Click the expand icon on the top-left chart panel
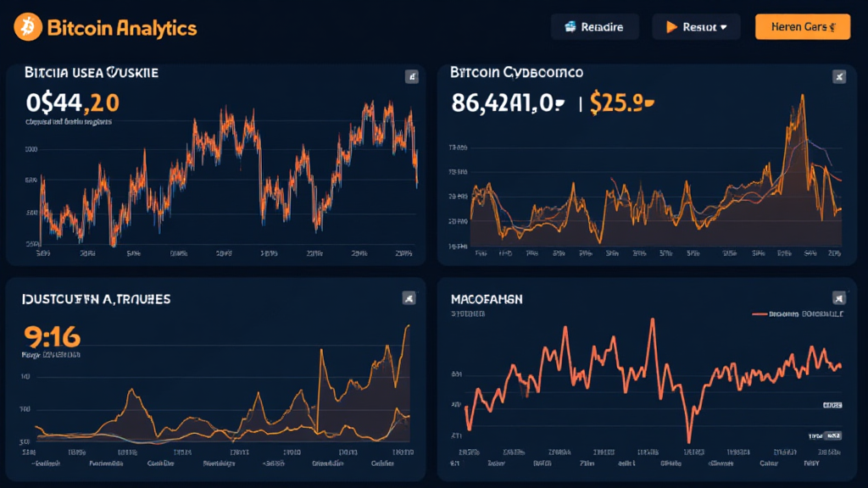868x488 pixels. [412, 77]
